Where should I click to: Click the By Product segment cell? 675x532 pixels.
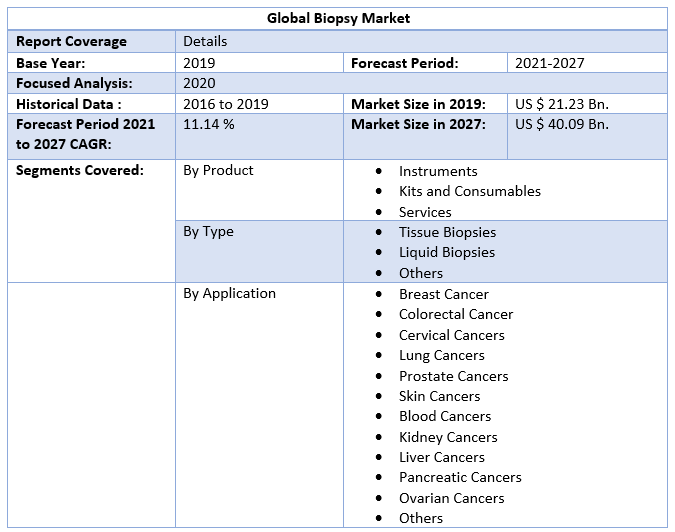pos(218,170)
